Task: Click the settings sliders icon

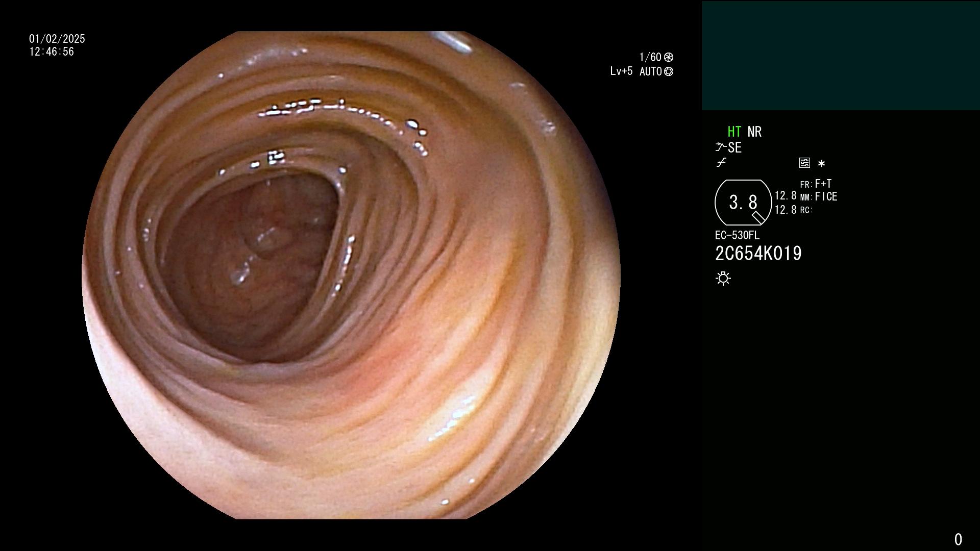Action: [x=804, y=163]
